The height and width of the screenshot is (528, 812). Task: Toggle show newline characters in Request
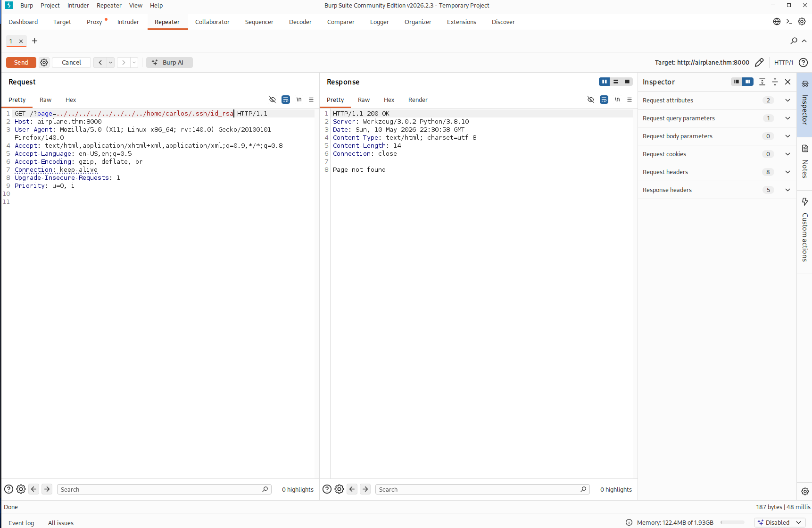tap(299, 100)
